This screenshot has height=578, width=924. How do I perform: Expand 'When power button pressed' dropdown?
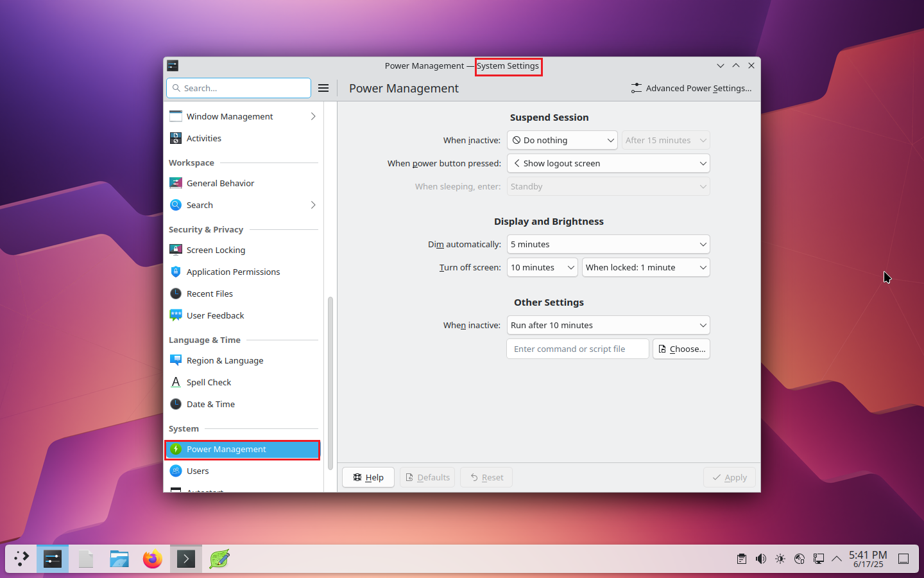point(608,163)
